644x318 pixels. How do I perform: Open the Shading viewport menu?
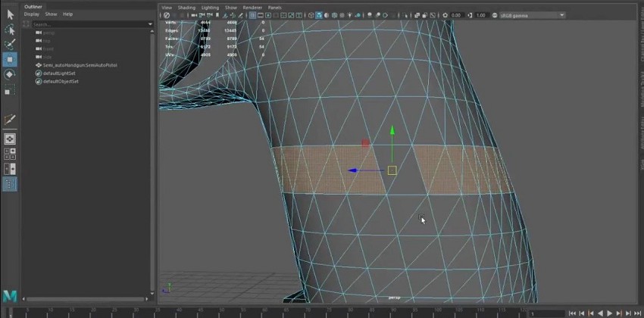186,7
